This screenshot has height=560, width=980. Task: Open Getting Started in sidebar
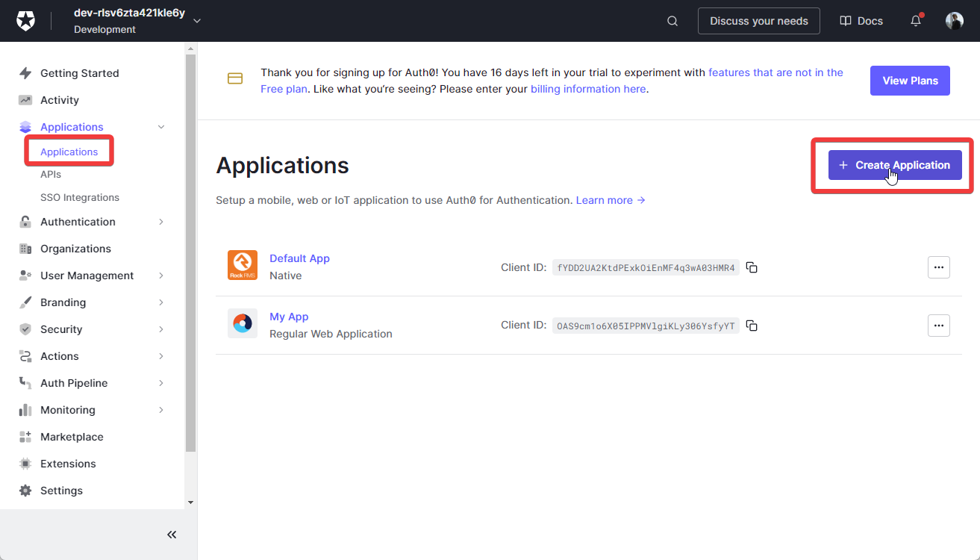(79, 73)
